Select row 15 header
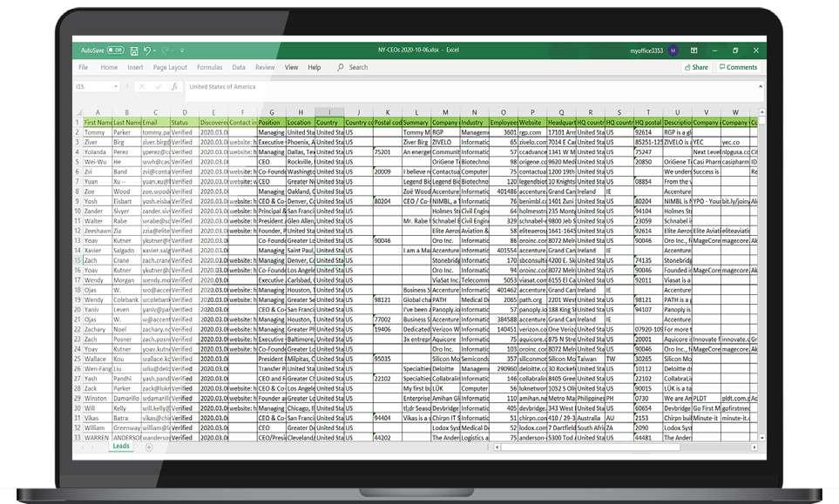The height and width of the screenshot is (504, 839). coord(78,260)
